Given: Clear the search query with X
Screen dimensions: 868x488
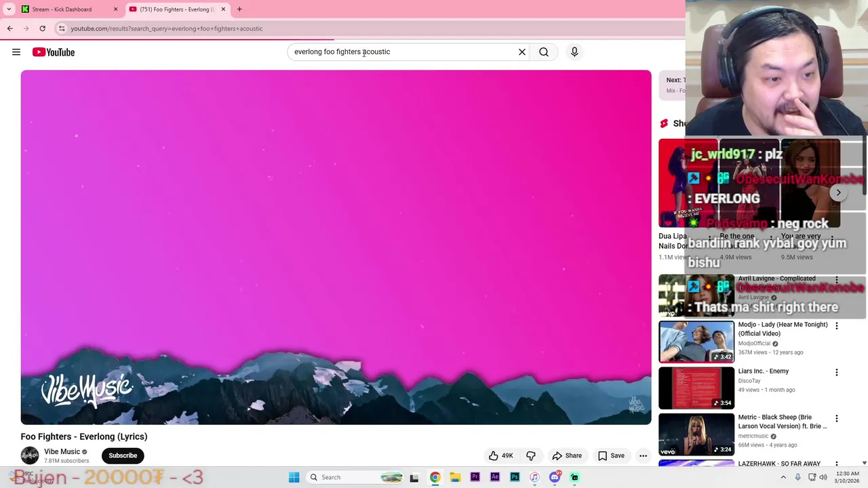Looking at the screenshot, I should [522, 52].
